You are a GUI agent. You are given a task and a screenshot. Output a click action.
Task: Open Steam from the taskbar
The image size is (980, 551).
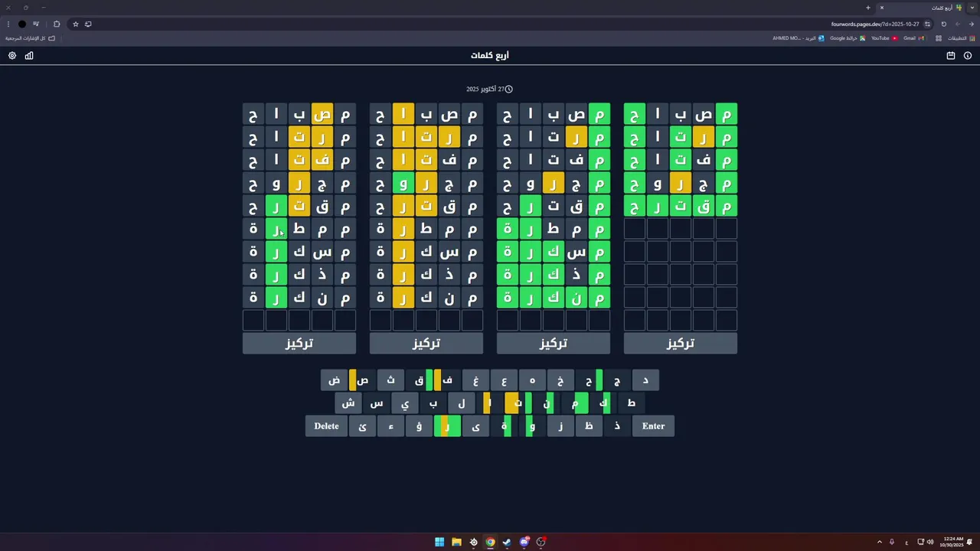point(507,542)
